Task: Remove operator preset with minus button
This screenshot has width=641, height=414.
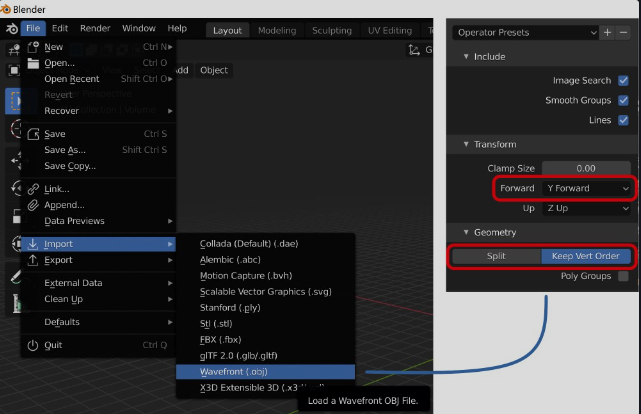Action: 623,32
